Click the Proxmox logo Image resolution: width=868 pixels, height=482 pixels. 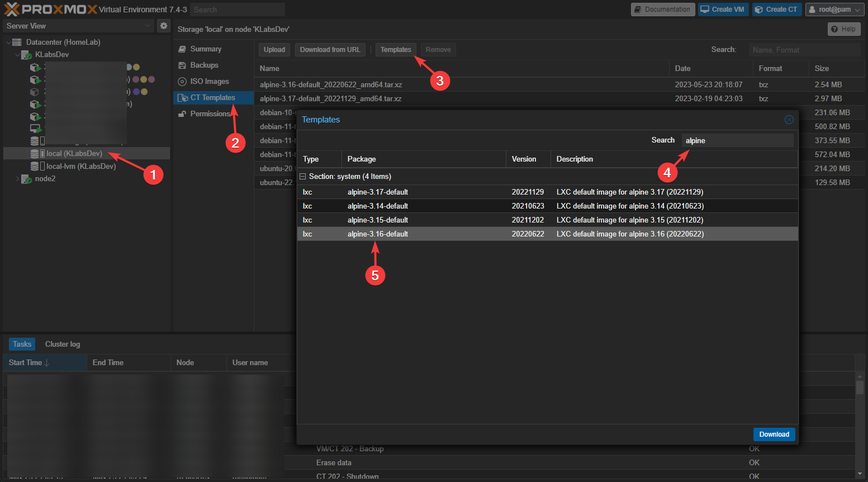pos(50,10)
